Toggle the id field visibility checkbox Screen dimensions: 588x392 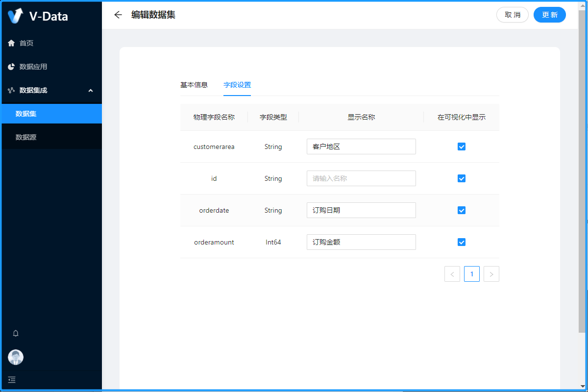[461, 178]
